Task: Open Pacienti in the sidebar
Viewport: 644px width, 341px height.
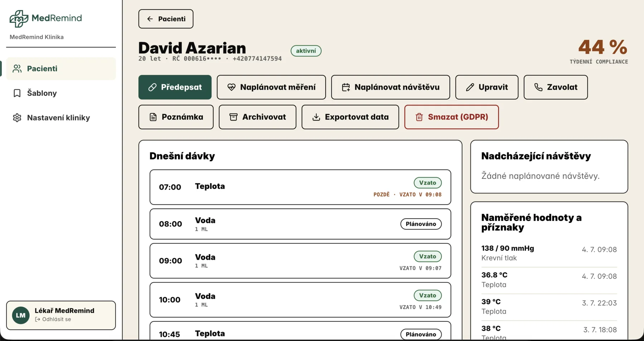Action: tap(61, 69)
